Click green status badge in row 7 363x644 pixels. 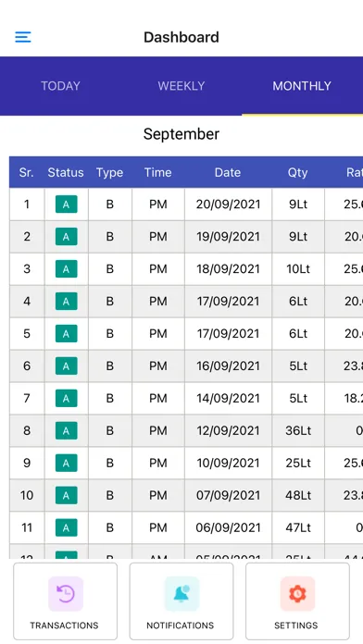coord(66,398)
